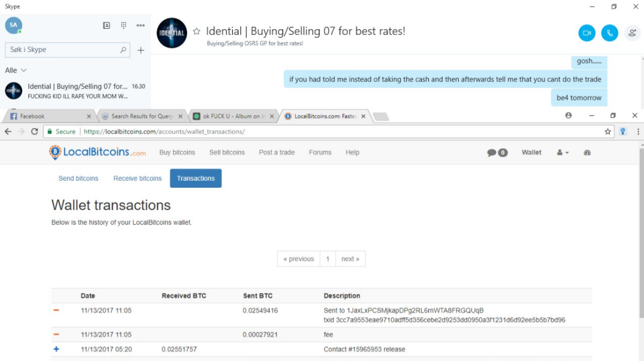Open the Wallet link in navbar
Image resolution: width=644 pixels, height=361 pixels.
pyautogui.click(x=532, y=153)
